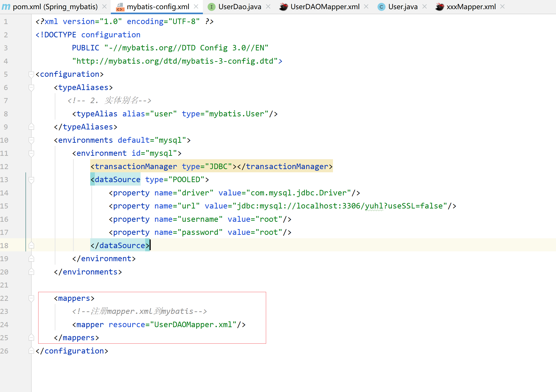Click the password property line
This screenshot has width=556, height=392.
coord(200,232)
